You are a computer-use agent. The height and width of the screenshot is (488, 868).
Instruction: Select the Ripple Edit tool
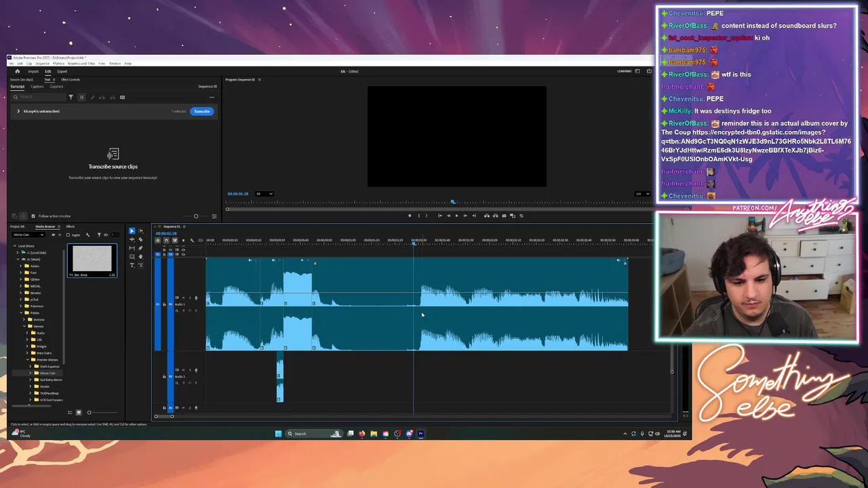(x=132, y=239)
